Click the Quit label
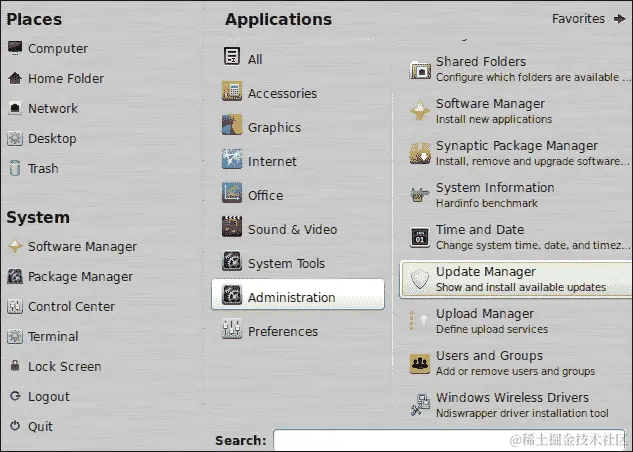The image size is (633, 452). [x=40, y=427]
